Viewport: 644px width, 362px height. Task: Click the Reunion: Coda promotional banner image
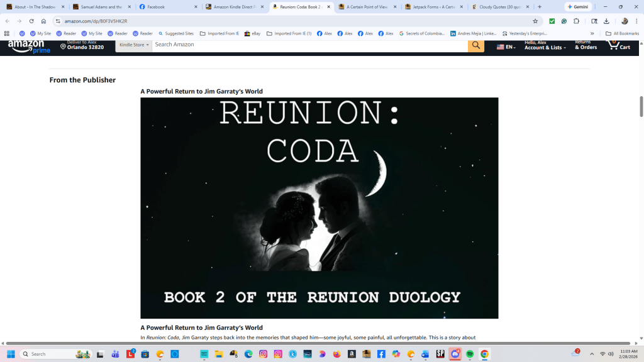tap(319, 207)
